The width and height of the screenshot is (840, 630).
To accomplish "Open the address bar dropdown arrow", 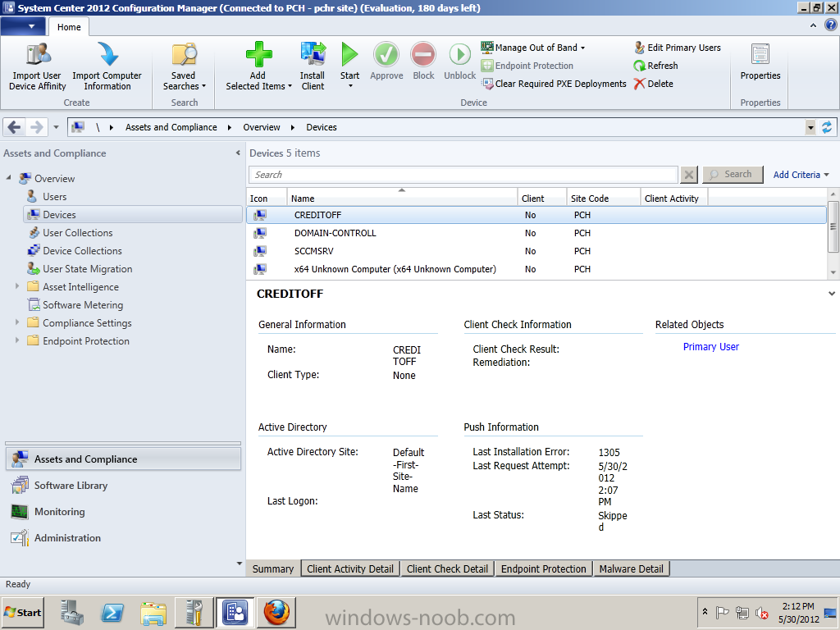I will pos(810,127).
